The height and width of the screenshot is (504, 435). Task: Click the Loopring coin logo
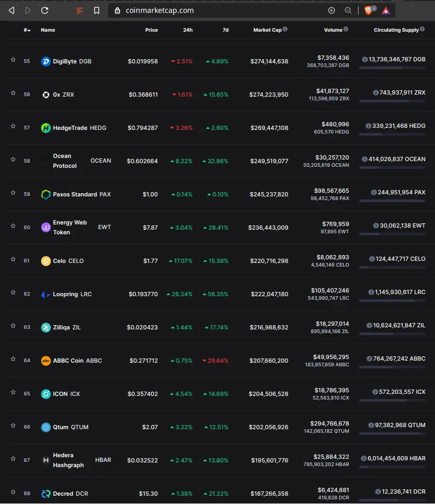coord(46,294)
